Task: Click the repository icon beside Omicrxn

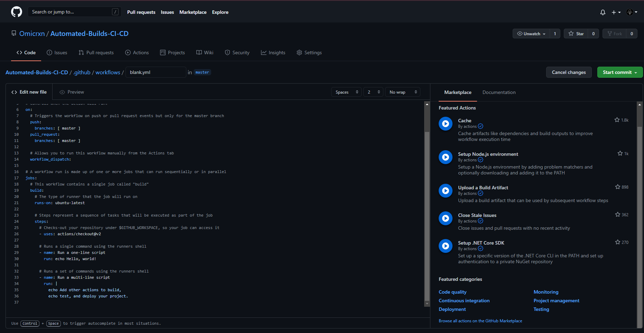Action: click(14, 33)
